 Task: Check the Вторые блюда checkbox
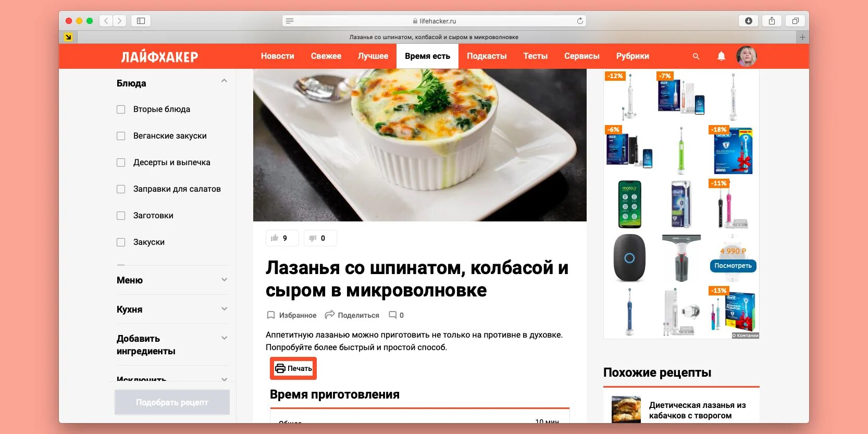(121, 109)
